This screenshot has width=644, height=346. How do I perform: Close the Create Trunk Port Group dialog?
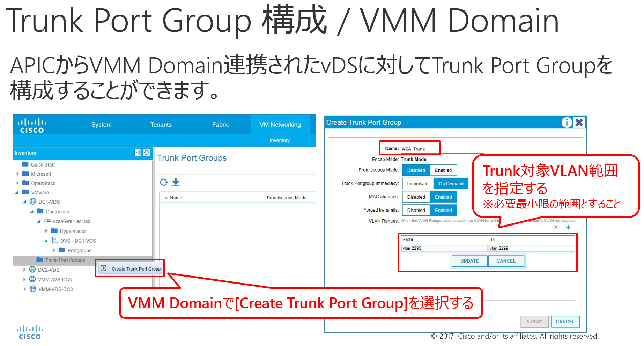coord(579,122)
